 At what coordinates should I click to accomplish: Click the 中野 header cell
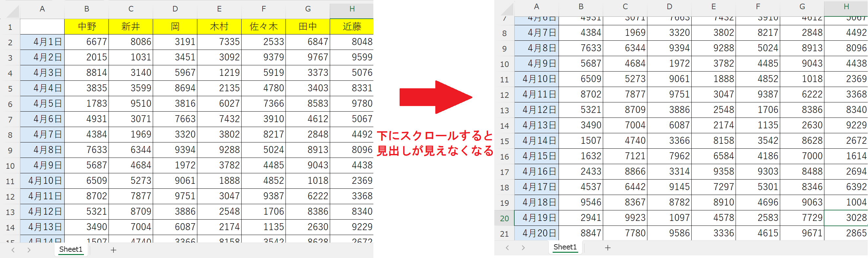[87, 27]
